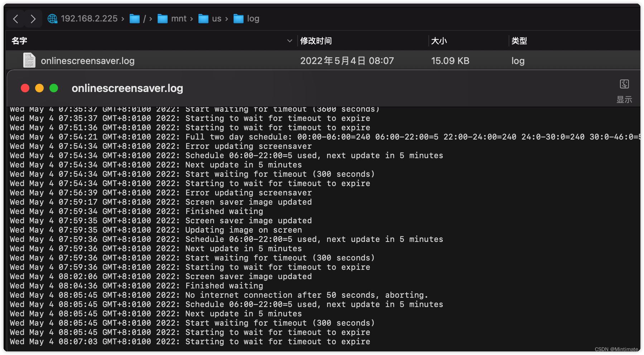Click the 08:02:06 Screen saver image updated line
644x355 pixels.
(161, 277)
